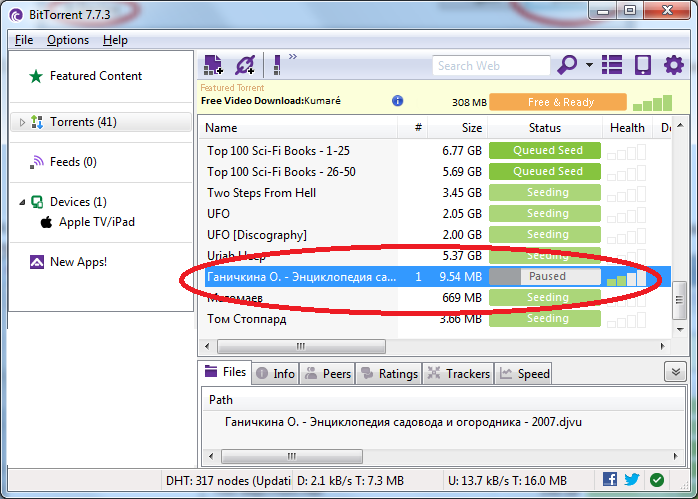Sort by the Name column header

[298, 128]
